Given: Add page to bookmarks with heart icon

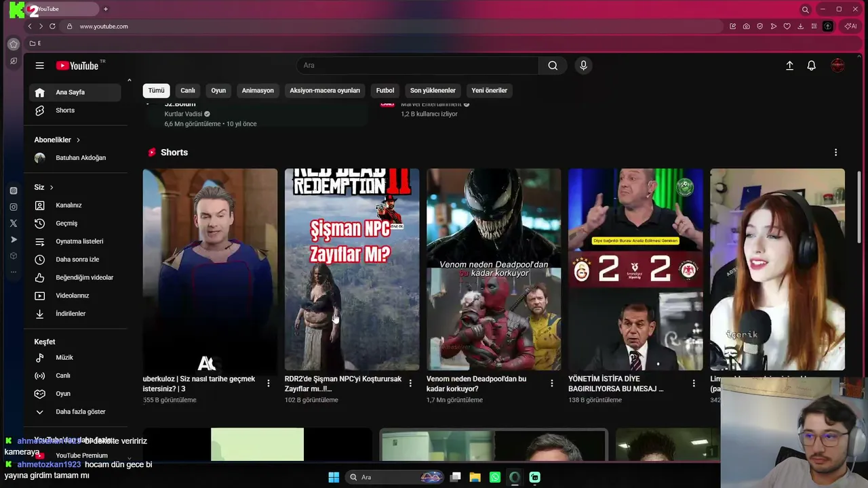Looking at the screenshot, I should (x=787, y=26).
